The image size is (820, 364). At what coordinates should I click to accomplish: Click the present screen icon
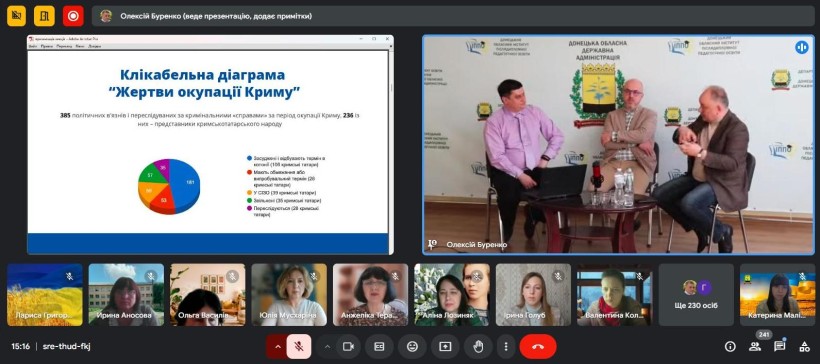pyautogui.click(x=445, y=347)
